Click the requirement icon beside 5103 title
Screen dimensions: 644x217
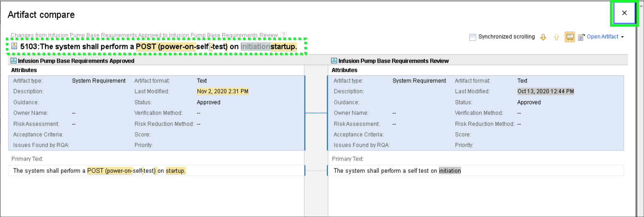14,46
